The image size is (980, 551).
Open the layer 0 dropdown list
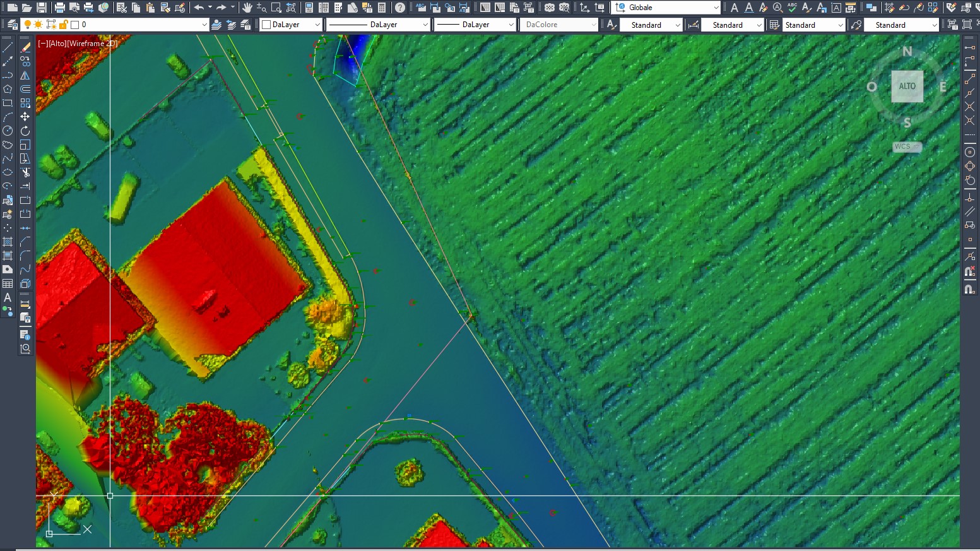pyautogui.click(x=204, y=25)
